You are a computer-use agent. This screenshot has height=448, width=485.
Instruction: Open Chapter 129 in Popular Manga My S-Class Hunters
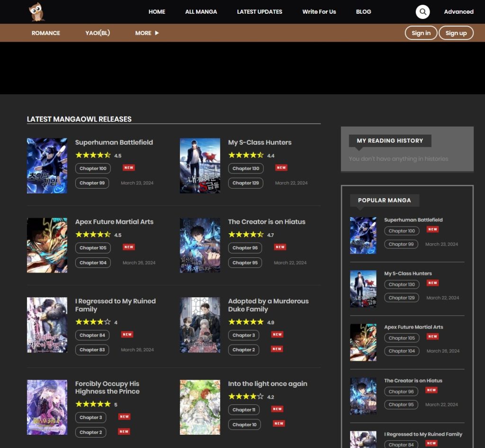coord(402,298)
